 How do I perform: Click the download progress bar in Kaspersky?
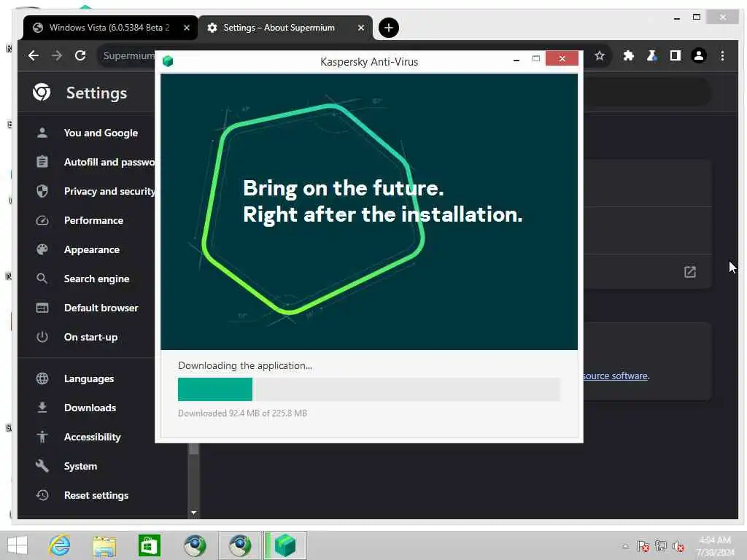point(368,389)
